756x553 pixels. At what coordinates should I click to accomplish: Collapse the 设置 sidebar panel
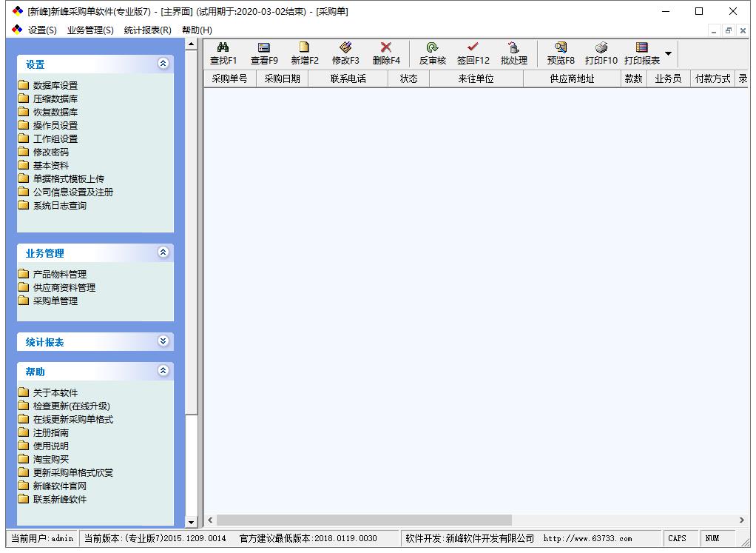pos(163,64)
